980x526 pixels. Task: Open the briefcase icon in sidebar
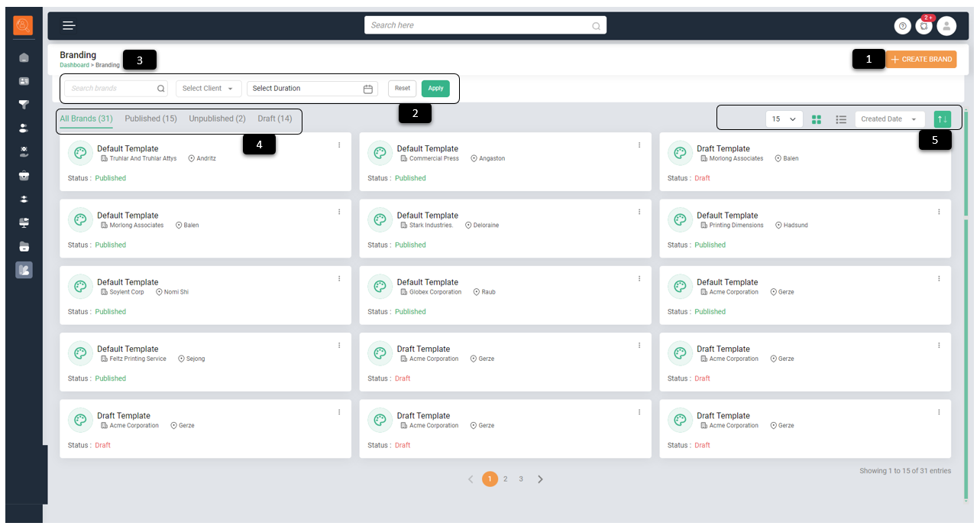[x=24, y=175]
